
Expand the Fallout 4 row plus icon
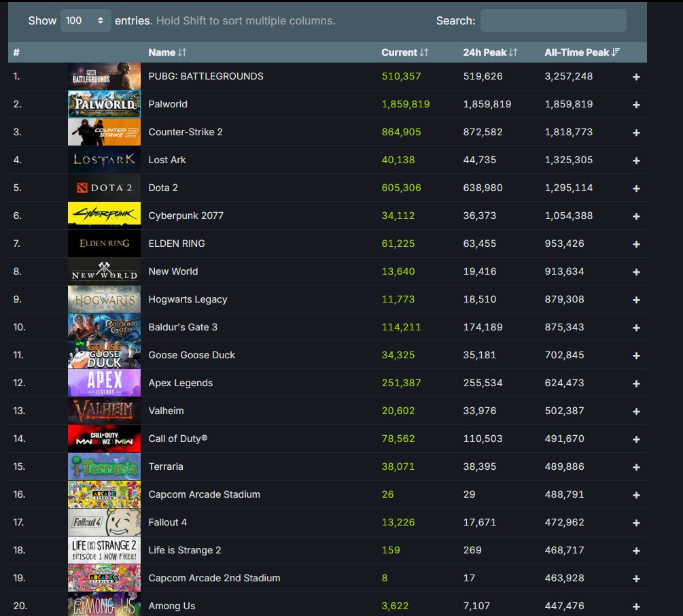(636, 523)
